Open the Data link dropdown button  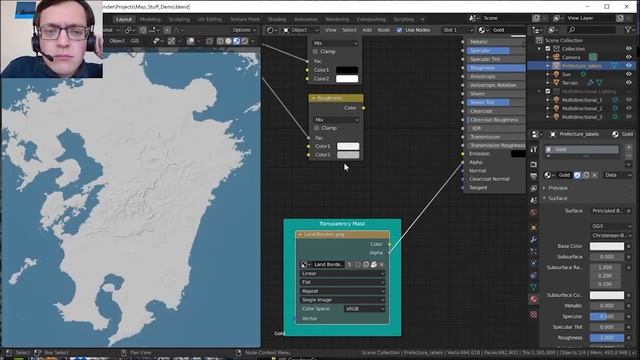click(x=618, y=175)
